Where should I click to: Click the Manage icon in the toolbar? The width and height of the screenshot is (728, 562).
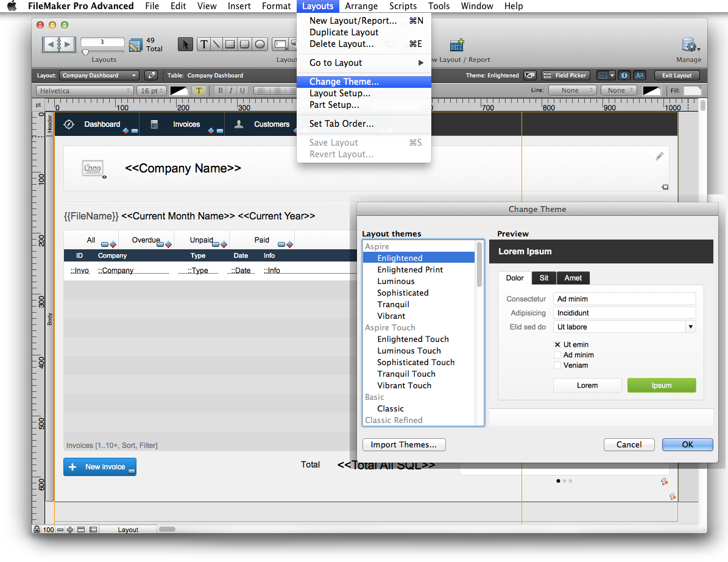point(688,44)
